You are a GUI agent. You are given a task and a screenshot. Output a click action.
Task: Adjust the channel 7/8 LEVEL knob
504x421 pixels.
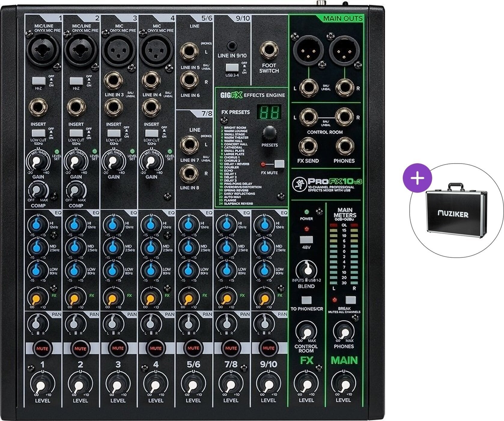tap(231, 384)
